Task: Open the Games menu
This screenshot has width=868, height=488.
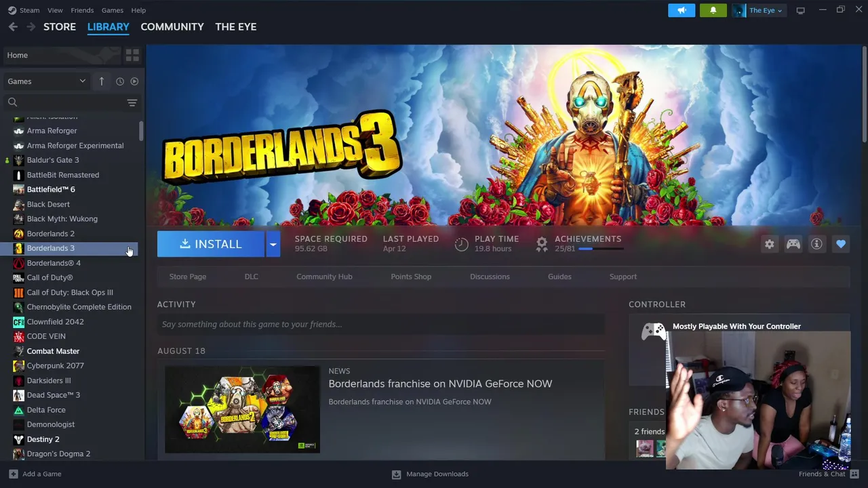Action: (x=112, y=10)
